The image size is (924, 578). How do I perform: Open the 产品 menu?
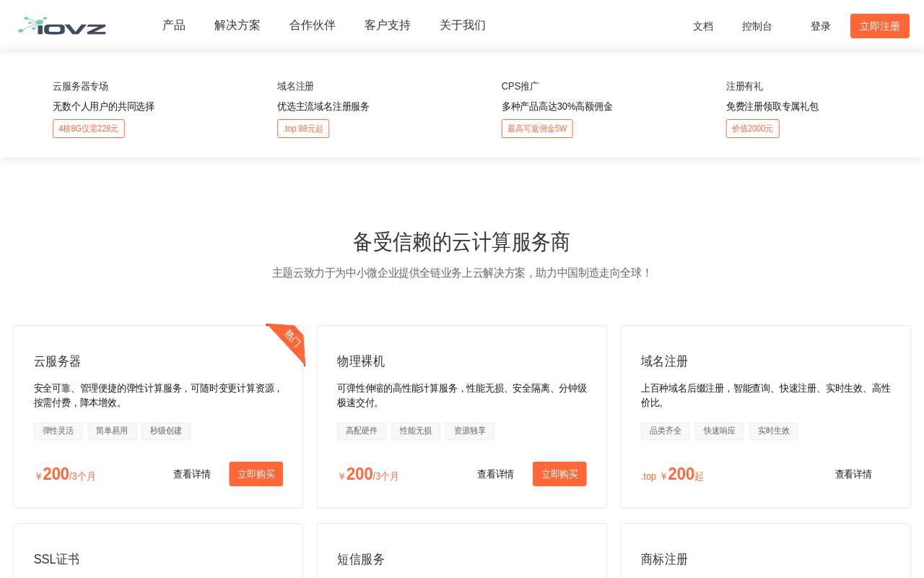pyautogui.click(x=174, y=25)
